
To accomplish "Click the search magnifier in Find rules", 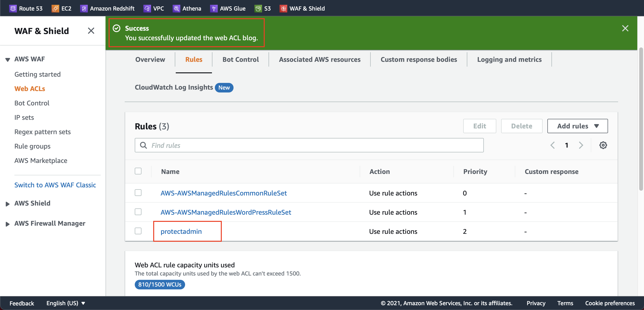I will click(143, 145).
